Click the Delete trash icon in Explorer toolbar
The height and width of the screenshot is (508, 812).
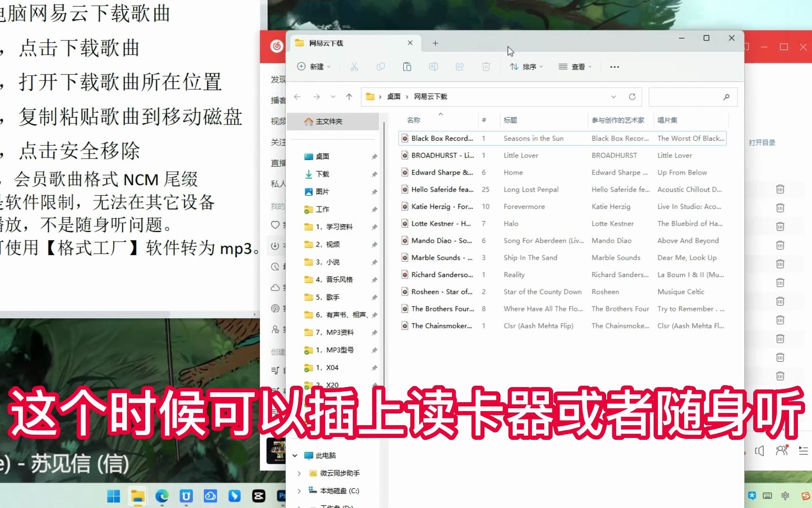(x=486, y=67)
